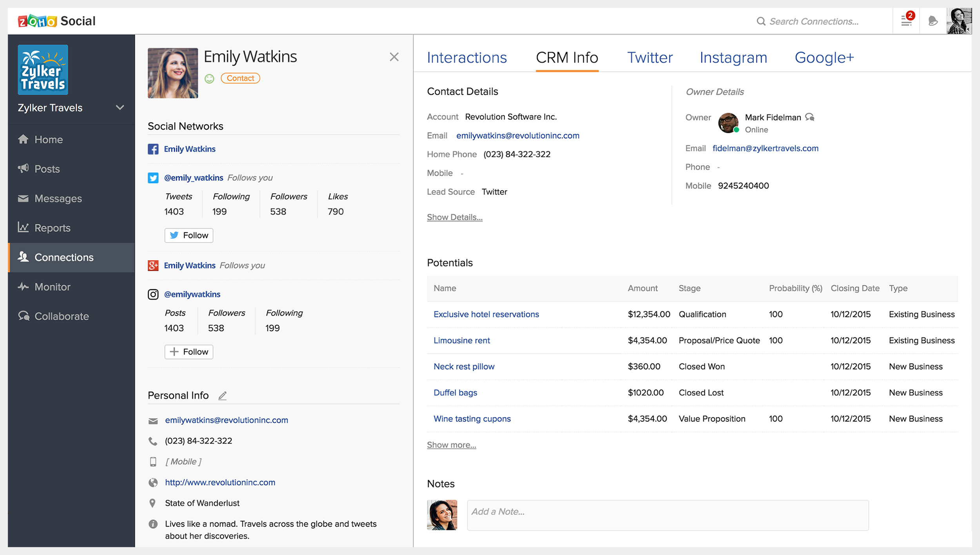980x555 pixels.
Task: Open the Instagram tab
Action: (x=733, y=58)
